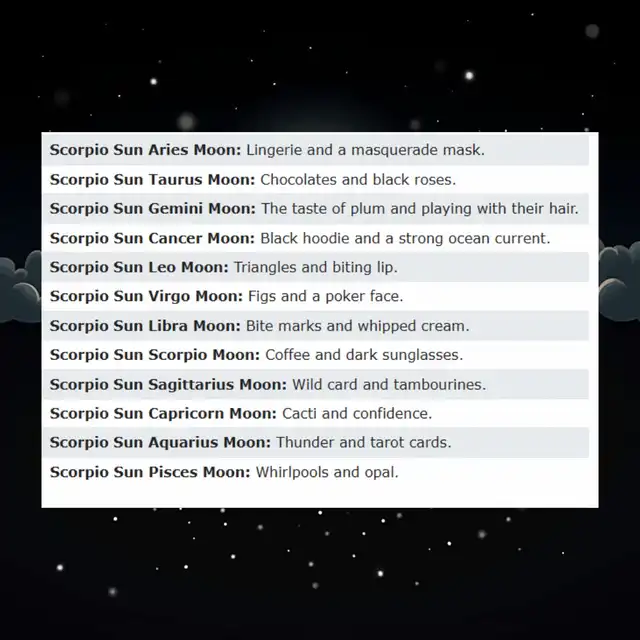
Task: Click the text 'Whirlpools and opal'
Action: pyautogui.click(x=327, y=472)
